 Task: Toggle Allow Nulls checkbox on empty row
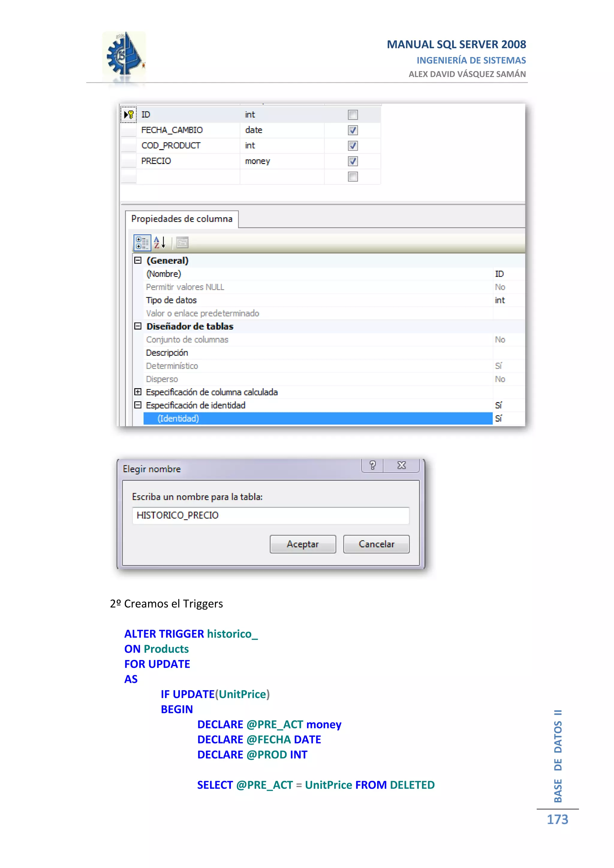coord(353,177)
